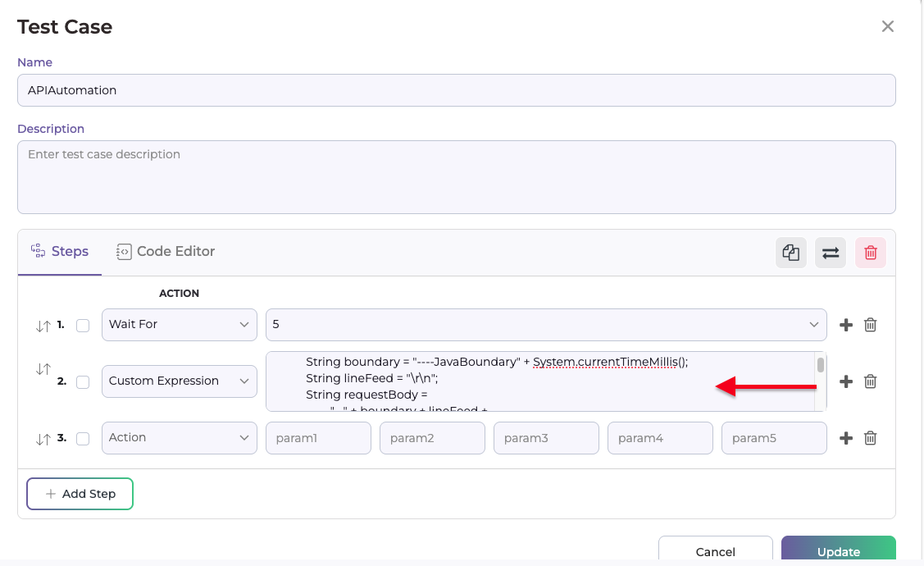This screenshot has height=566, width=924.
Task: Click the swap arrows toolbar icon
Action: [831, 253]
